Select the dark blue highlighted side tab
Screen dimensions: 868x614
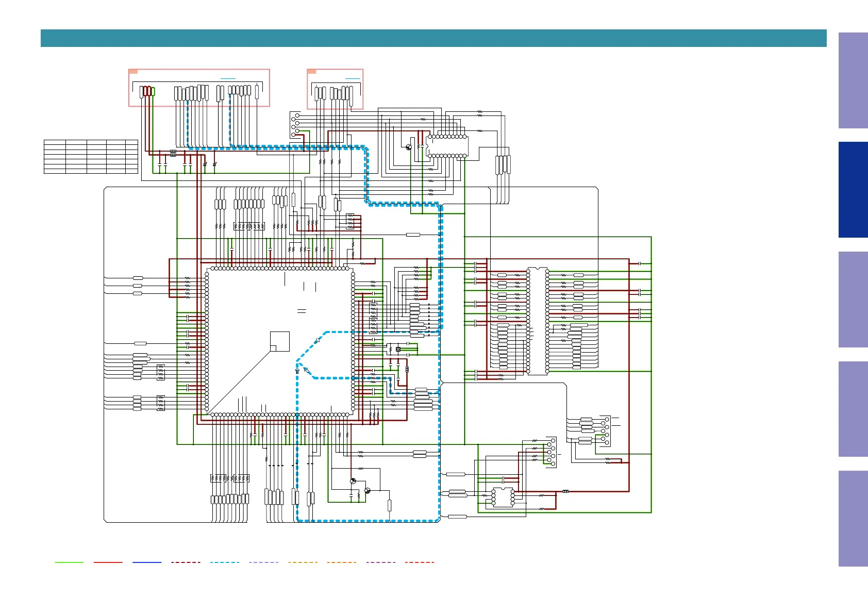(x=853, y=190)
